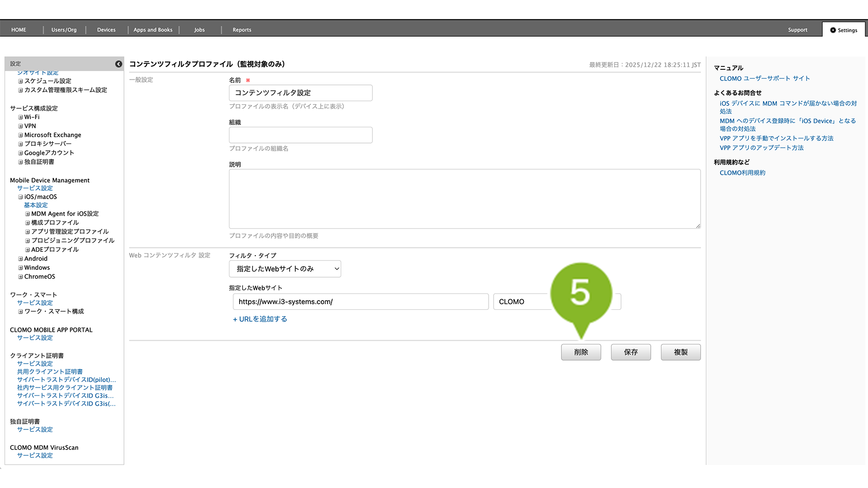The image size is (868, 488).
Task: Click the 削除 button
Action: click(x=580, y=352)
